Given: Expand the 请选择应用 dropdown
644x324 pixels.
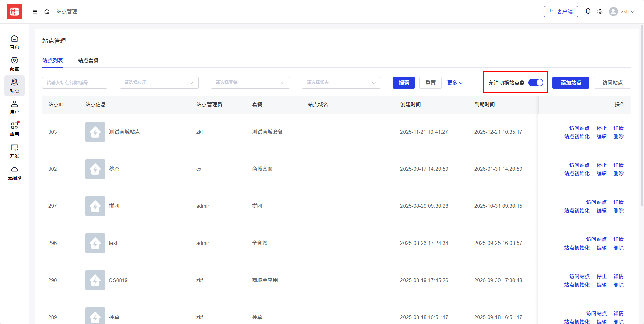Looking at the screenshot, I should tap(159, 83).
